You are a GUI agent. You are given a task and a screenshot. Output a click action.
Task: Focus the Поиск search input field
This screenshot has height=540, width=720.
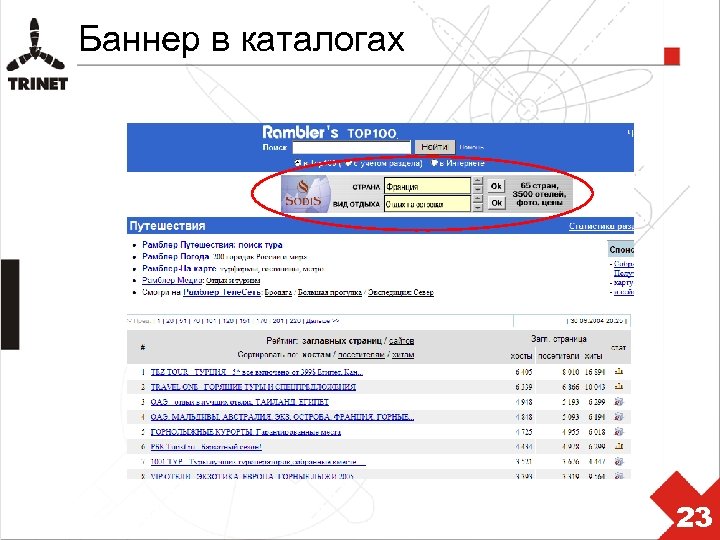click(x=352, y=147)
